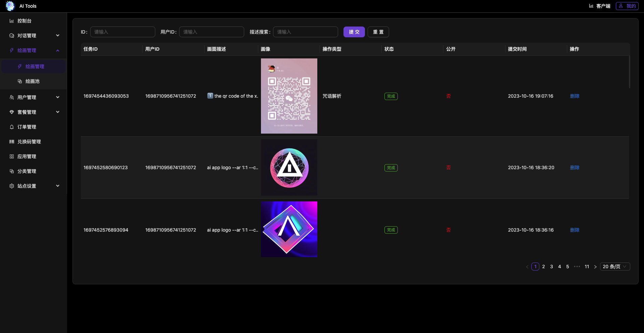Go to page 5
This screenshot has width=644, height=333.
(568, 267)
